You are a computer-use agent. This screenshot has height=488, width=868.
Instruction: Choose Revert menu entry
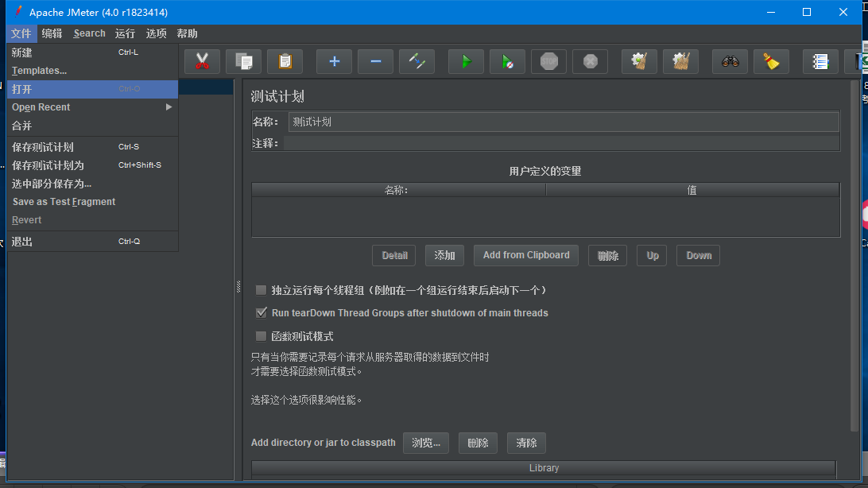click(92, 220)
